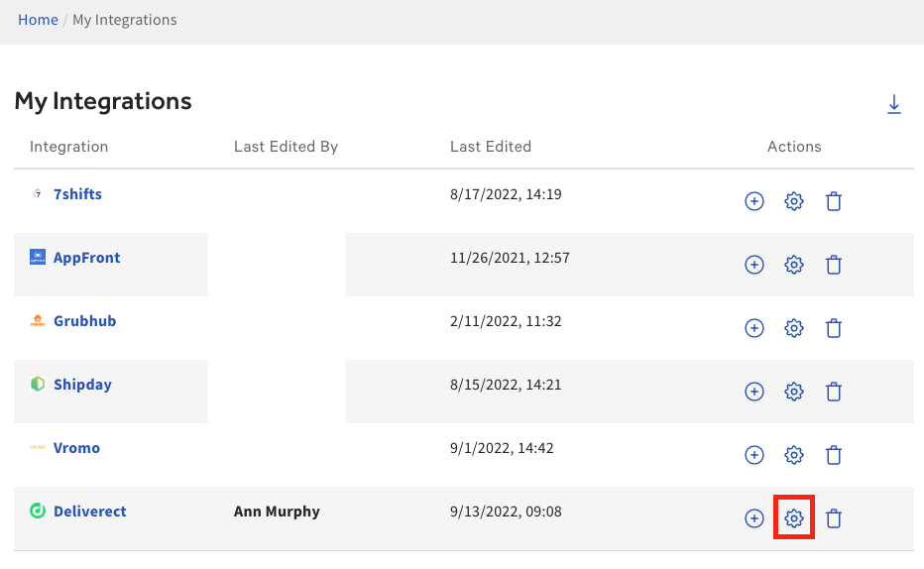The height and width of the screenshot is (569, 924).
Task: Open settings gear for 7shifts
Action: pyautogui.click(x=793, y=202)
